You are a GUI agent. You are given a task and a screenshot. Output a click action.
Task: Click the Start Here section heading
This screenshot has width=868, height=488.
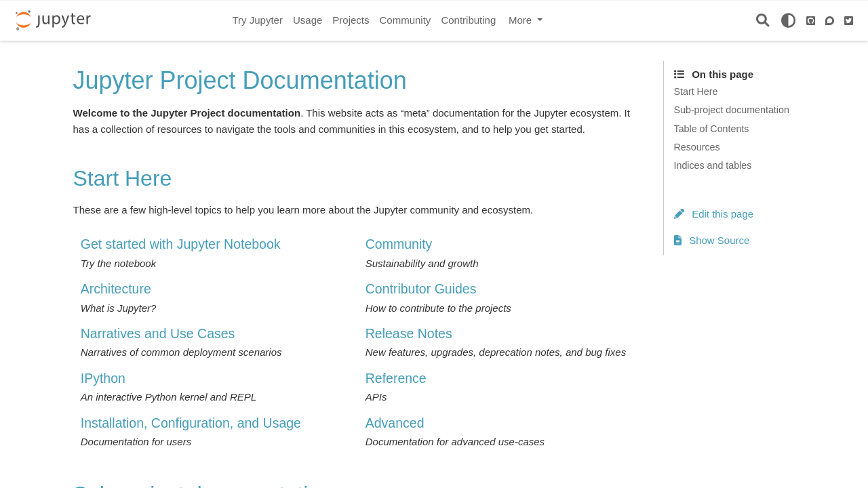coord(122,178)
